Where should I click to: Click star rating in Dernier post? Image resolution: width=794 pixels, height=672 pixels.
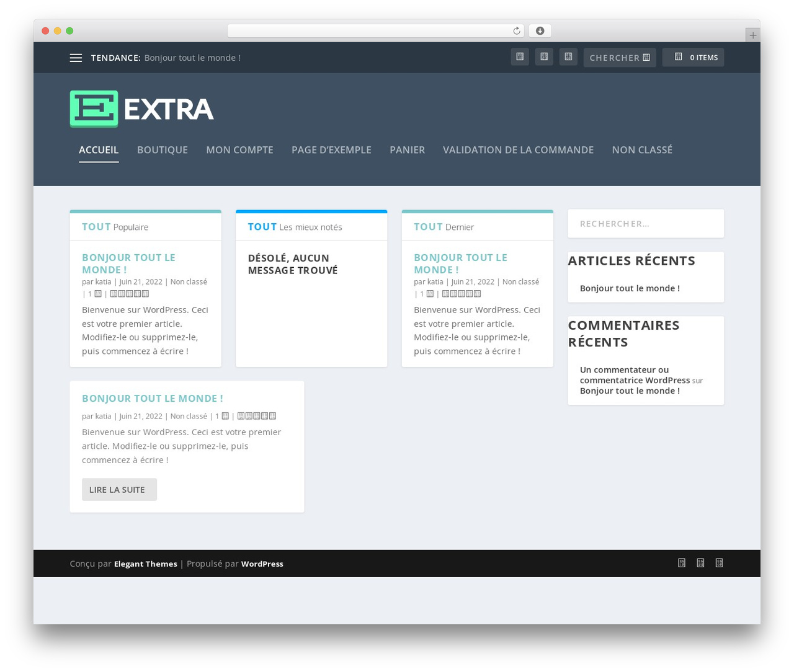coord(462,294)
